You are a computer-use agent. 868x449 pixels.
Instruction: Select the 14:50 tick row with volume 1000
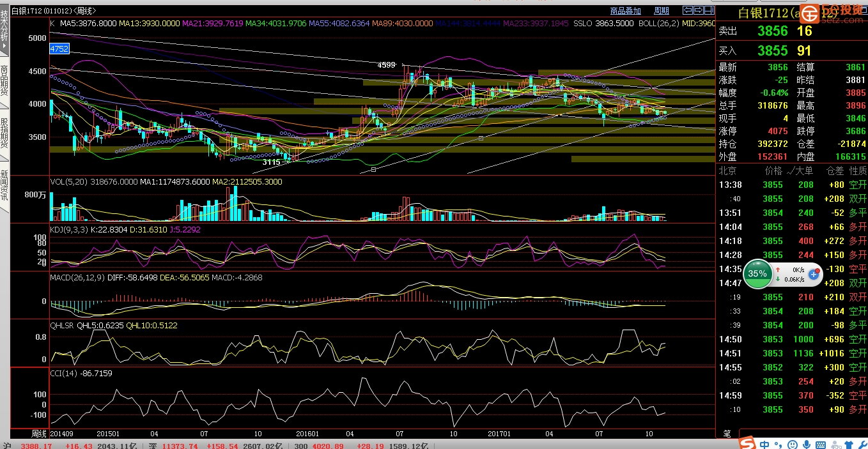(793, 339)
